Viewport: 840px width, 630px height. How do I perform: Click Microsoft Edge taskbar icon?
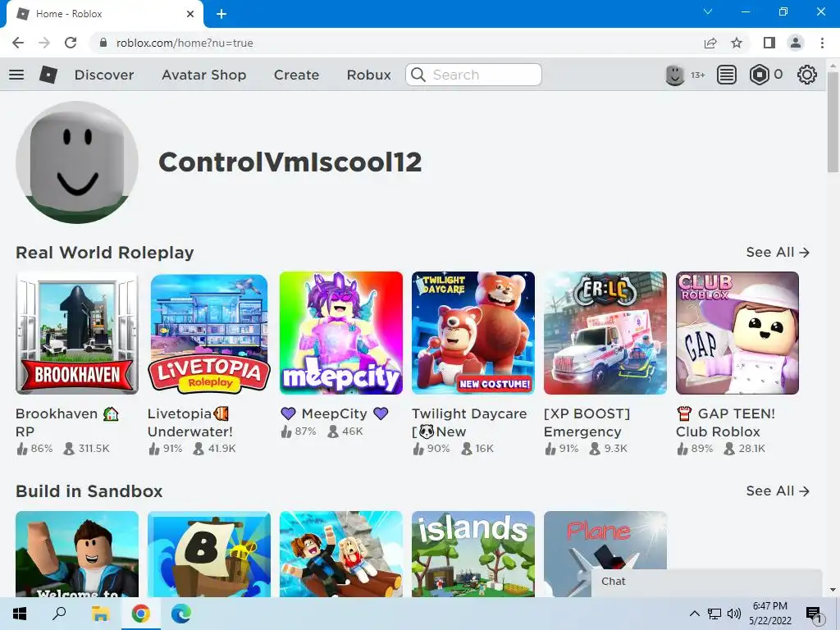click(181, 614)
